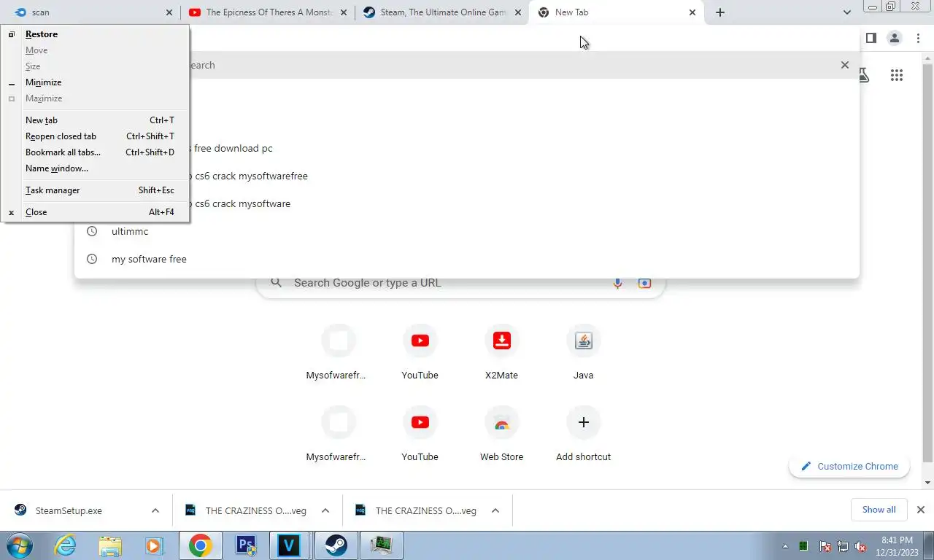
Task: Close the Steam tab
Action: tap(518, 12)
